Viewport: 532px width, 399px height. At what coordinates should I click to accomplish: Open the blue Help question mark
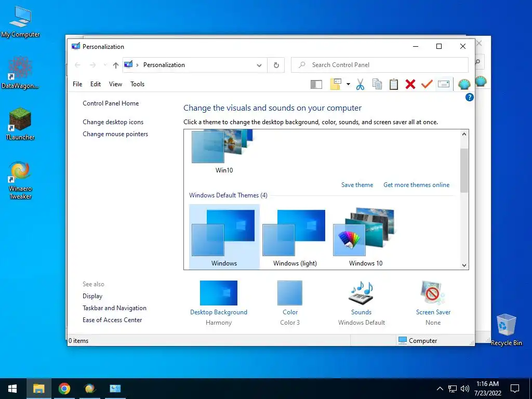click(469, 97)
